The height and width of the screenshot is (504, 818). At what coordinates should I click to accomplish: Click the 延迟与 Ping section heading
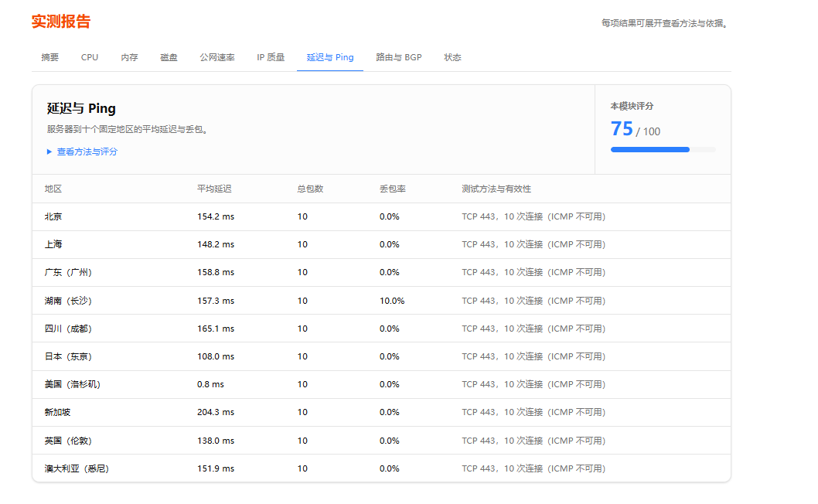81,108
